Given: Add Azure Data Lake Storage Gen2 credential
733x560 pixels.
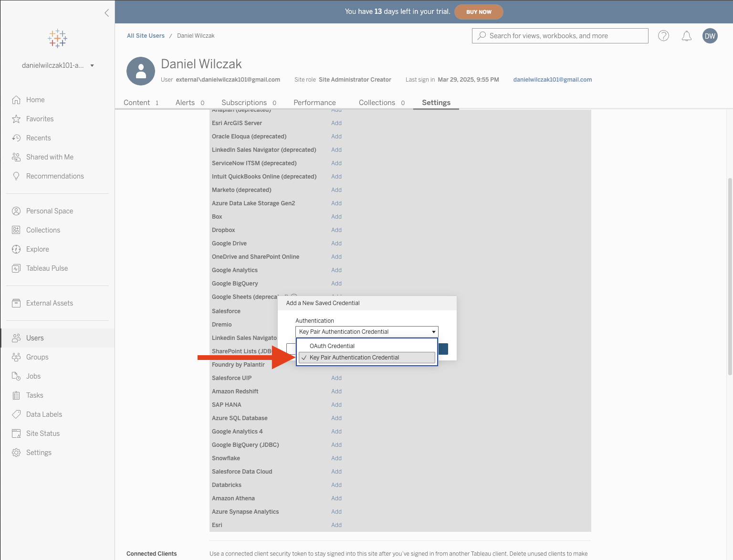Looking at the screenshot, I should coord(336,203).
